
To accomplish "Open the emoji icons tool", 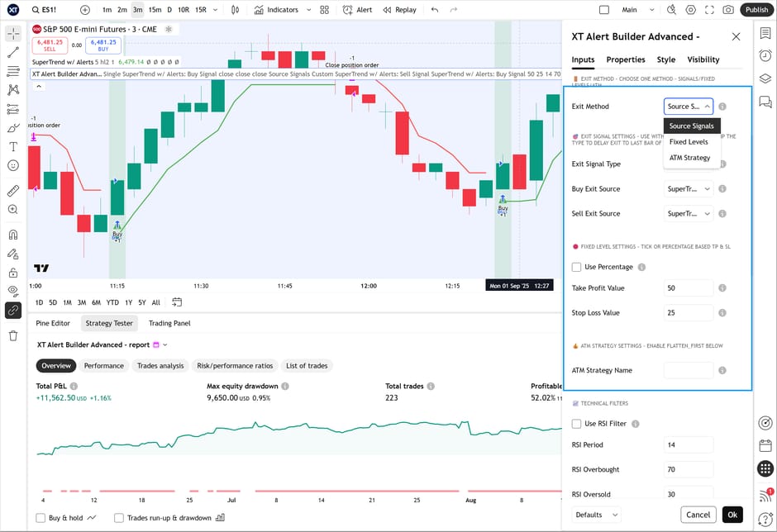I will tap(13, 165).
